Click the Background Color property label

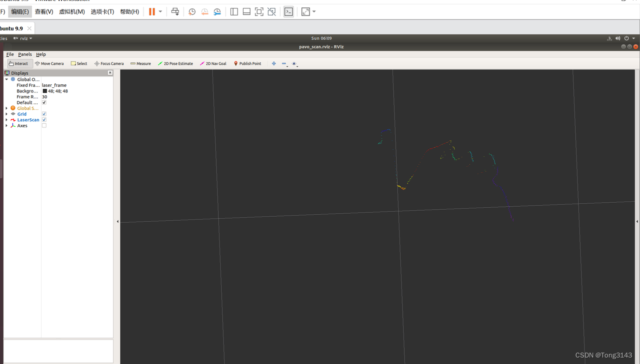pos(27,91)
